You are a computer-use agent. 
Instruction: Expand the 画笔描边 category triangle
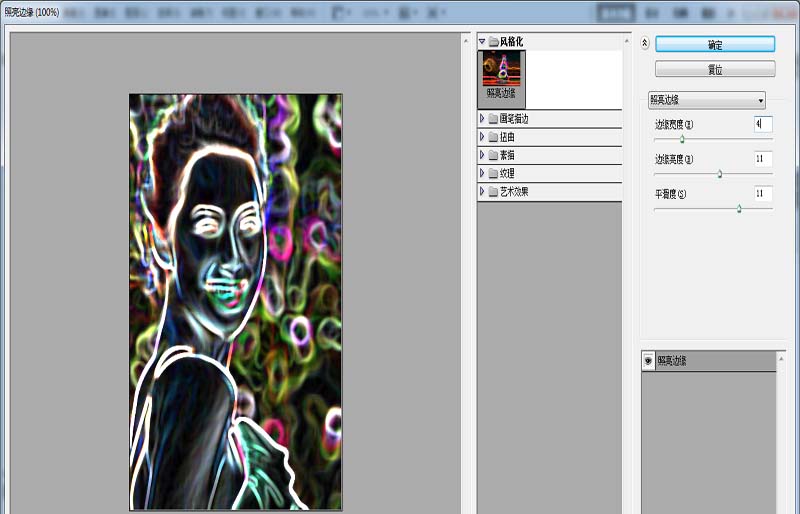(x=482, y=118)
